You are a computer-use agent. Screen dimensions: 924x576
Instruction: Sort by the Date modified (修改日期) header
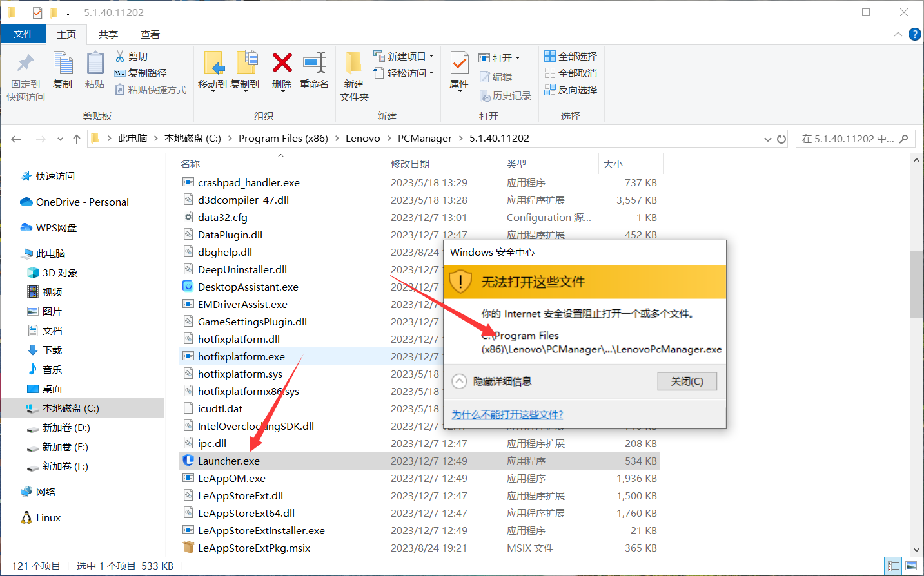(x=410, y=164)
